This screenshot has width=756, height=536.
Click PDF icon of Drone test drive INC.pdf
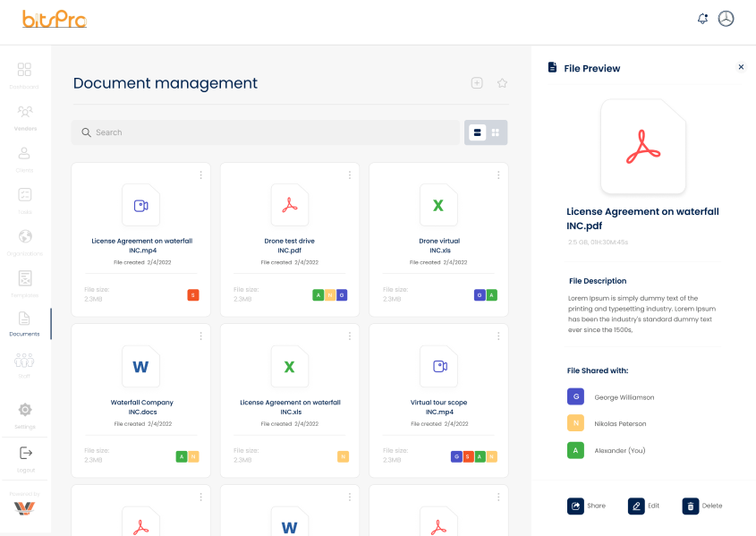289,205
